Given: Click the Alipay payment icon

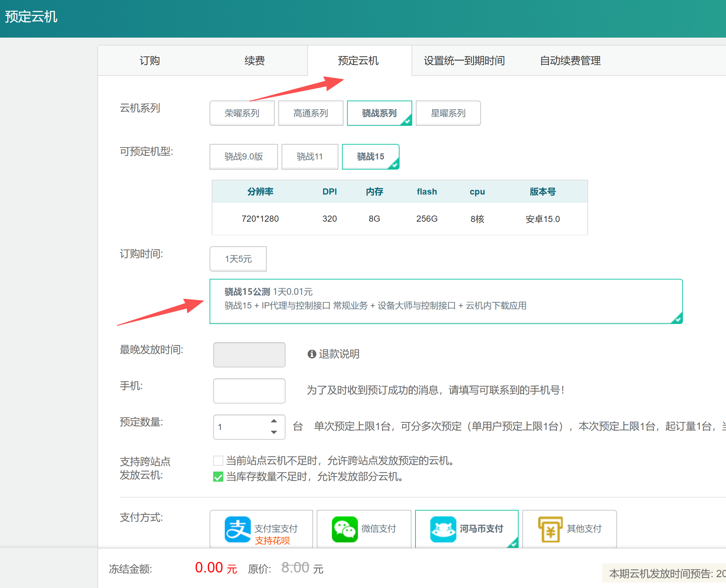Looking at the screenshot, I should click(x=237, y=529).
